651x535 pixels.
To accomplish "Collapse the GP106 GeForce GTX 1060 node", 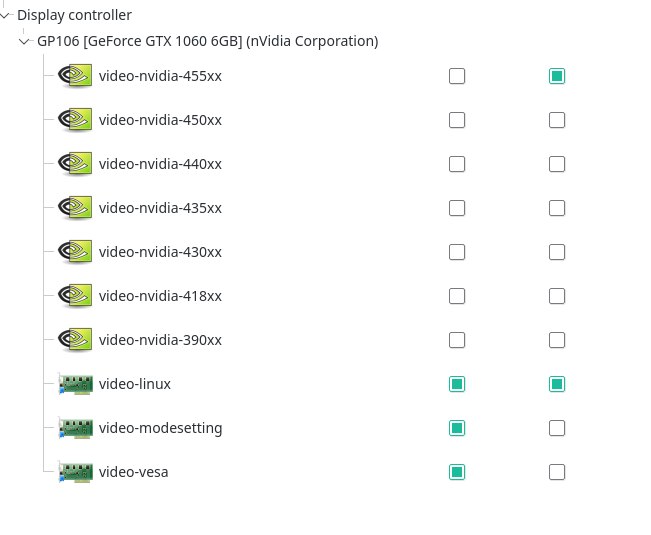I will 24,41.
